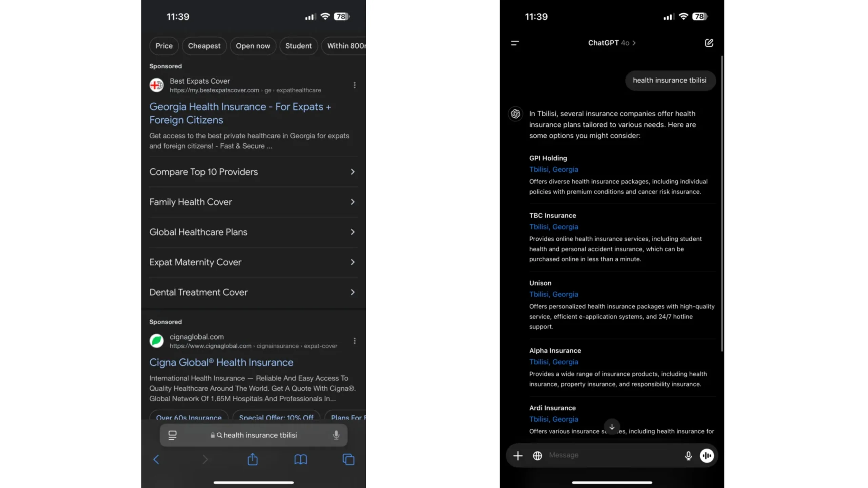The width and height of the screenshot is (868, 488).
Task: Toggle the web search globe icon
Action: [537, 456]
